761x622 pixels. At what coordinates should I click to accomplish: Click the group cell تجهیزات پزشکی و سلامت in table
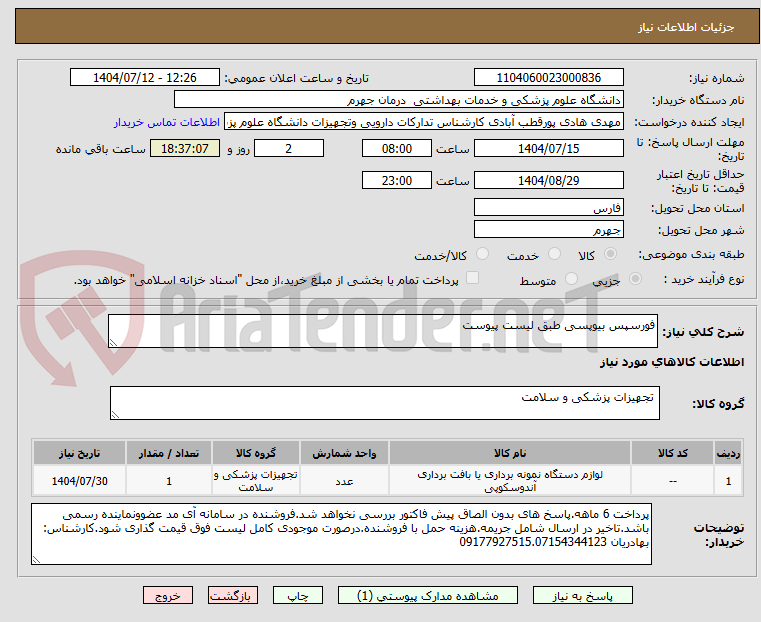[x=256, y=481]
